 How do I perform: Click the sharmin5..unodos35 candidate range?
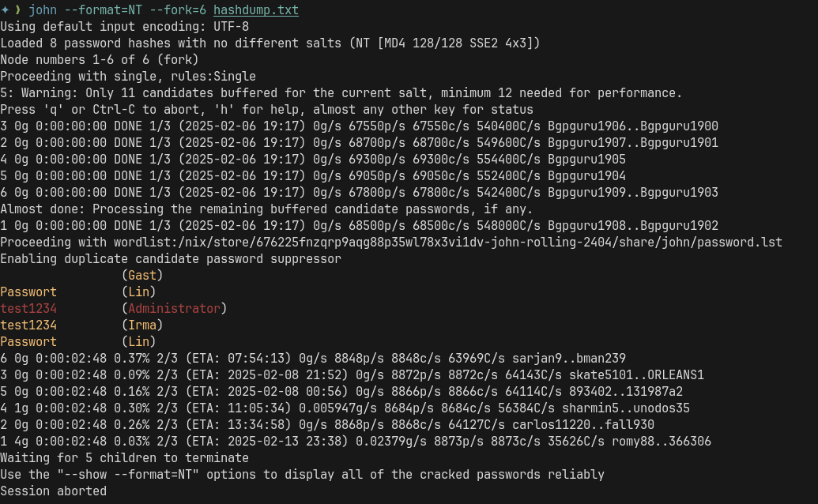(626, 408)
